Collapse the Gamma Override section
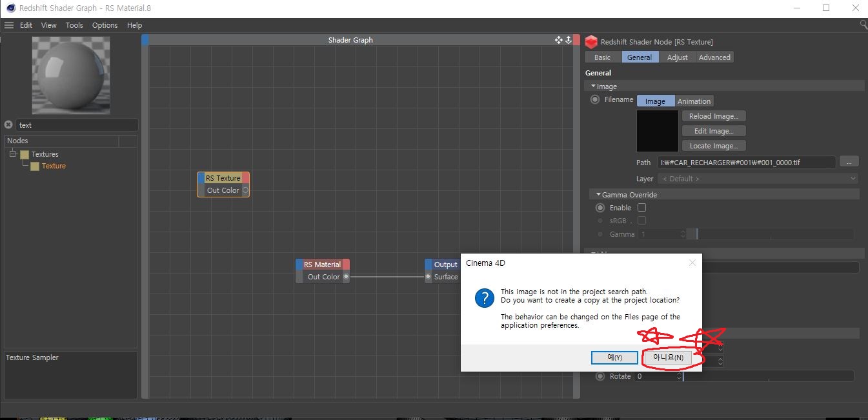Viewport: 868px width, 420px height. point(598,195)
